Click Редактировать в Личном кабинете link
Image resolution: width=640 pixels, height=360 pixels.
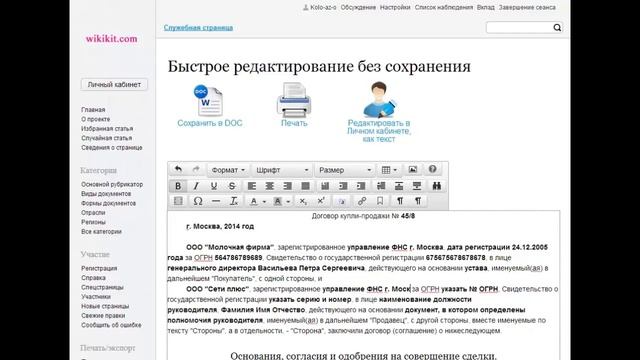point(379,131)
